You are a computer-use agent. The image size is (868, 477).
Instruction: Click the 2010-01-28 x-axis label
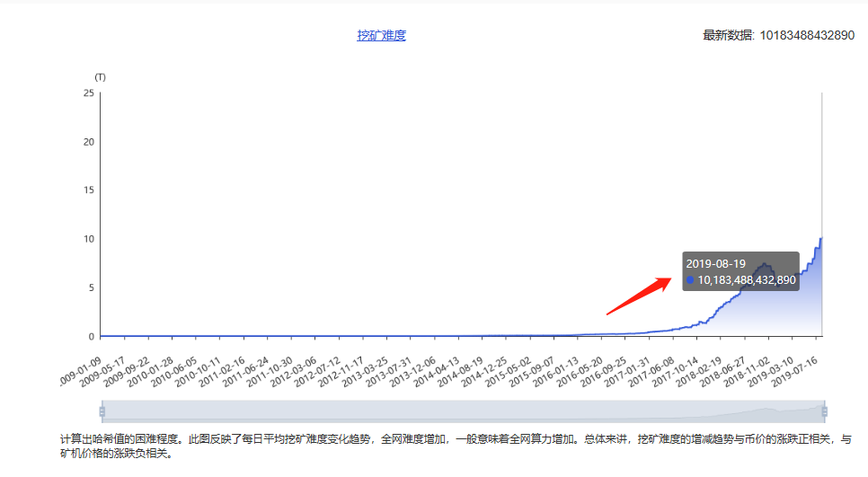(x=150, y=365)
